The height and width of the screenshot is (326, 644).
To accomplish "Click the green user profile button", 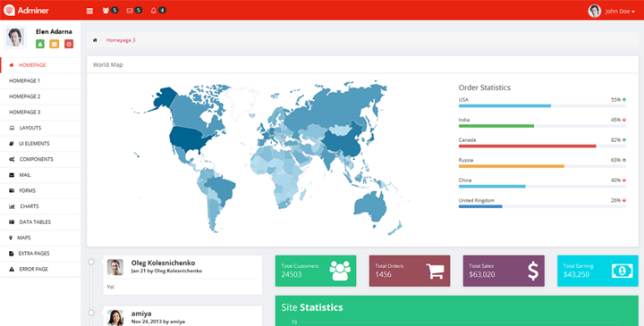I will tap(40, 44).
